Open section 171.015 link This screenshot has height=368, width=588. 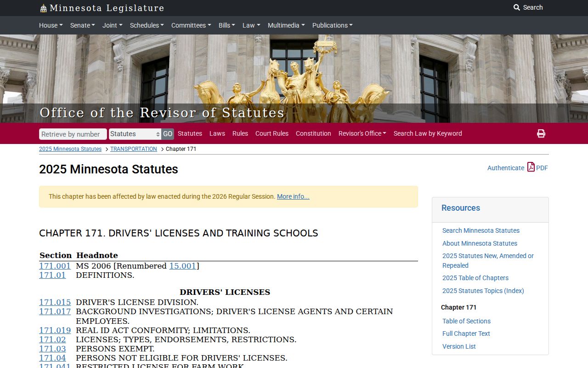coord(55,302)
